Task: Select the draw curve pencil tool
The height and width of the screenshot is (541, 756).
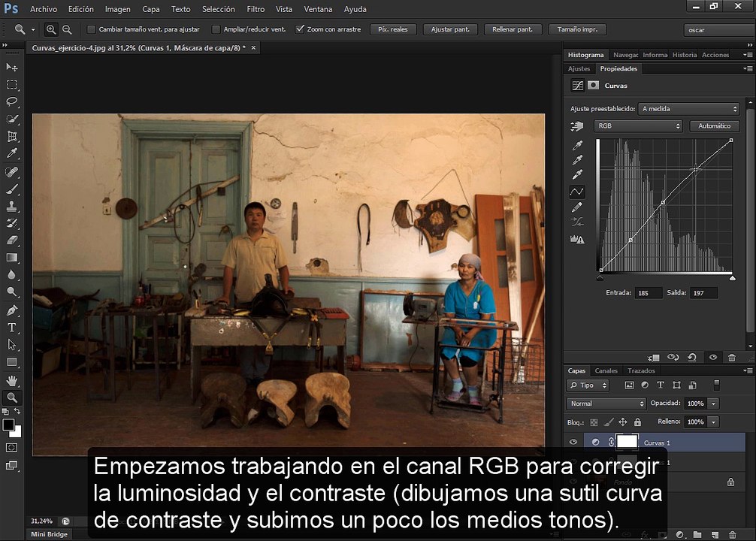Action: coord(577,207)
